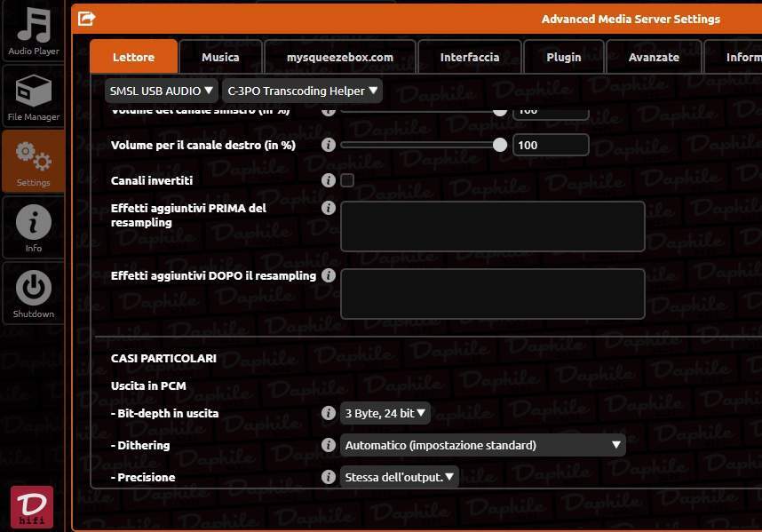
Task: Open the Dithering Automatico dropdown
Action: click(x=482, y=445)
